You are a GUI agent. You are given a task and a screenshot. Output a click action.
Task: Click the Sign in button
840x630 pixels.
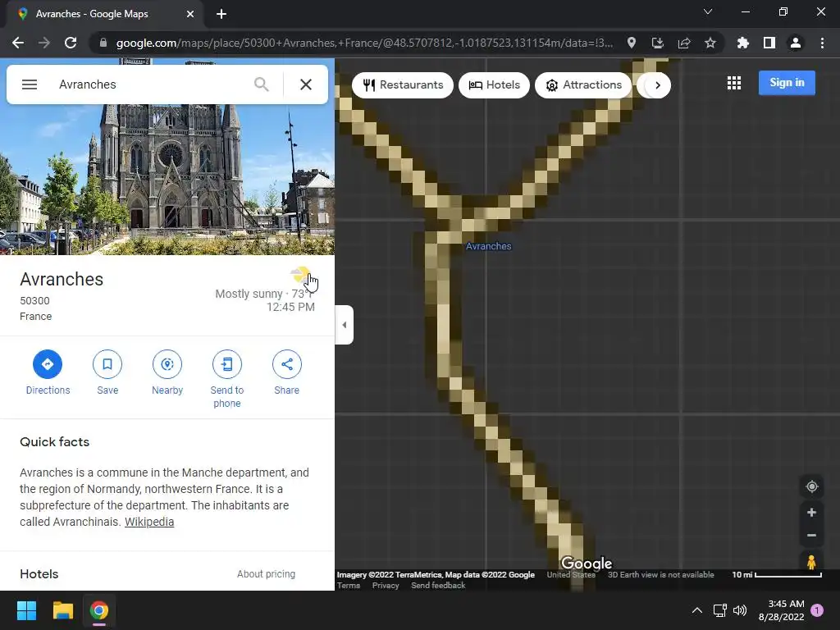tap(787, 83)
